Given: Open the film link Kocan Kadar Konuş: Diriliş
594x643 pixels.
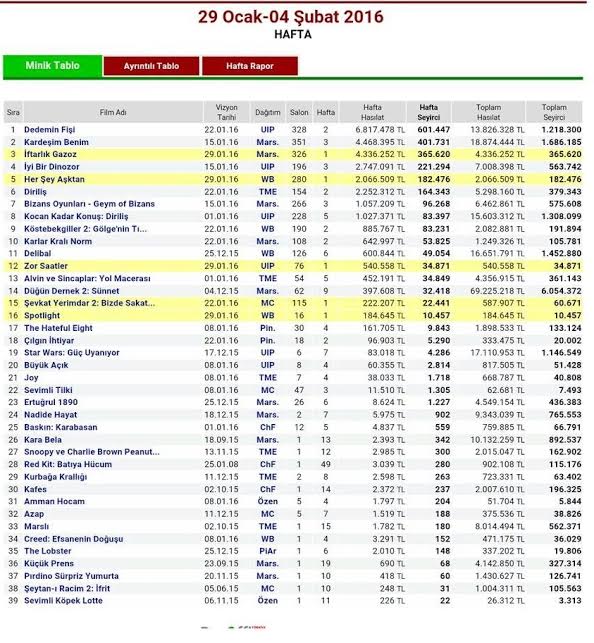Looking at the screenshot, I should (76, 217).
